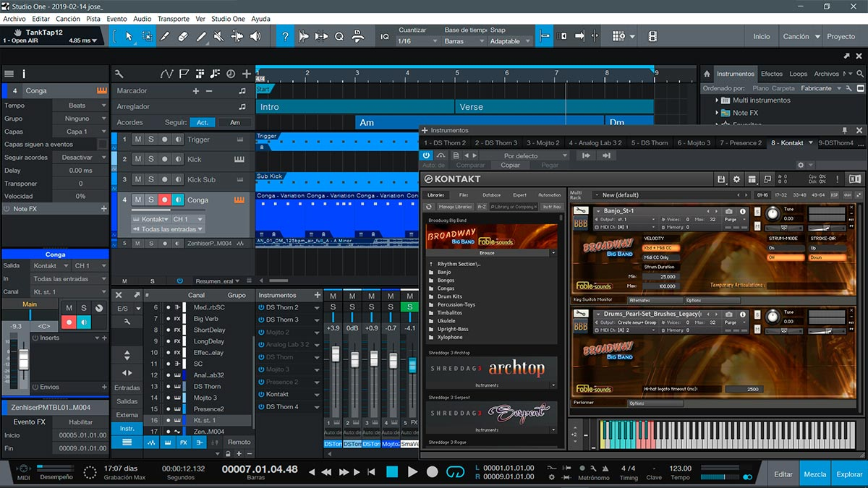Disable record arm on Conga track
Screen dimensions: 868x488
[165, 200]
